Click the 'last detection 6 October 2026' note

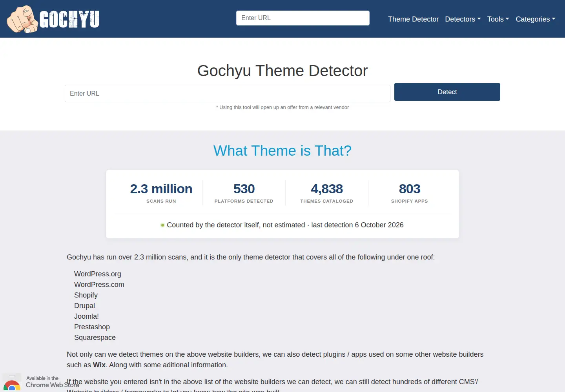(357, 225)
